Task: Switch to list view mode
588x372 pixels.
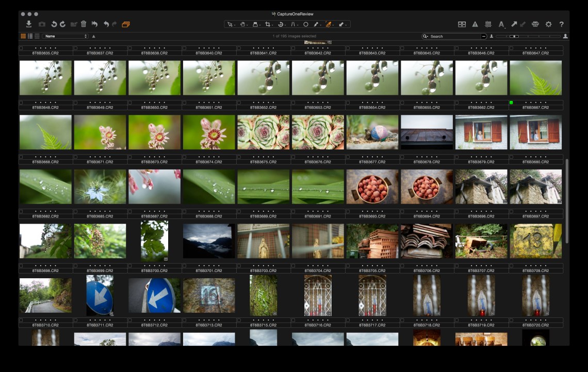Action: pos(30,37)
